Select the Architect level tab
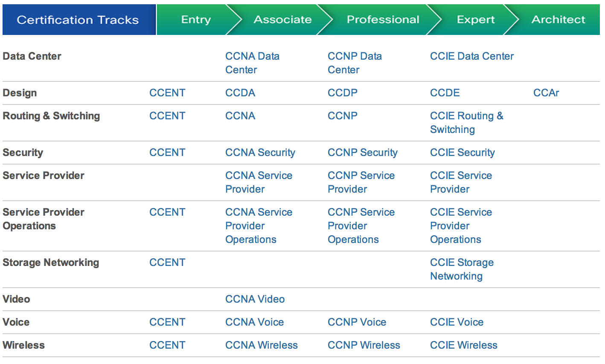This screenshot has width=605, height=364. tap(558, 20)
